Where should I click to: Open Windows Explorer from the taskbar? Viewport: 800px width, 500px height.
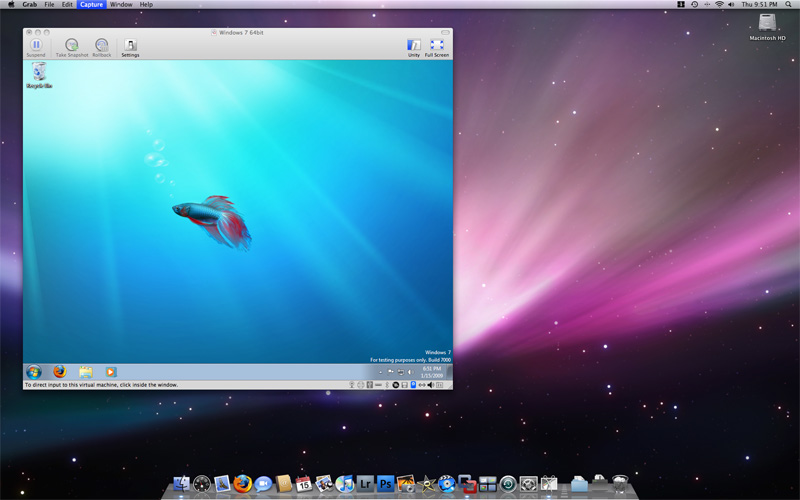point(85,372)
